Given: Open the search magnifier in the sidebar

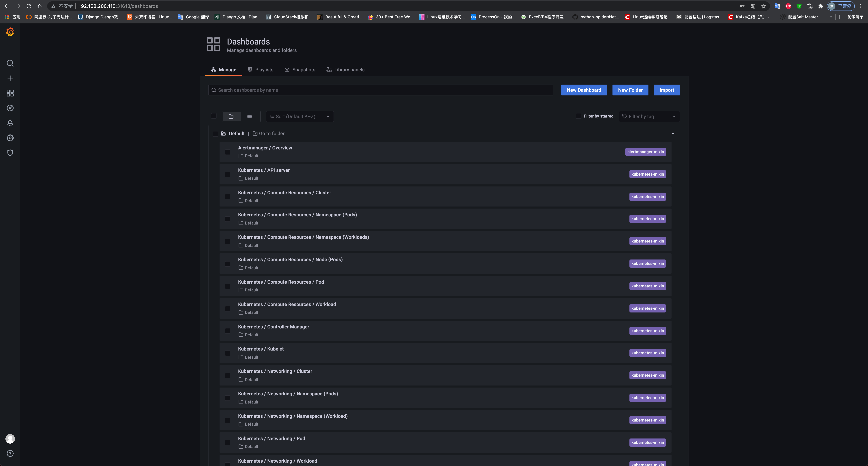Looking at the screenshot, I should 10,63.
